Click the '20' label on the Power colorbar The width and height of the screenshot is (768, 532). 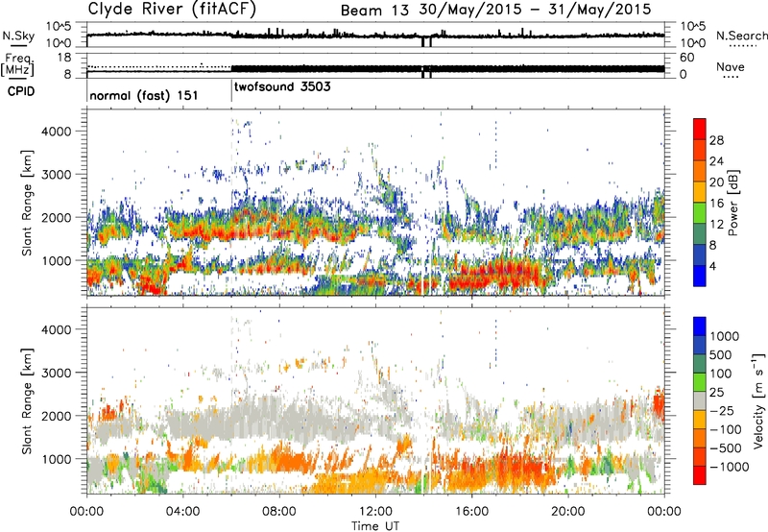716,182
